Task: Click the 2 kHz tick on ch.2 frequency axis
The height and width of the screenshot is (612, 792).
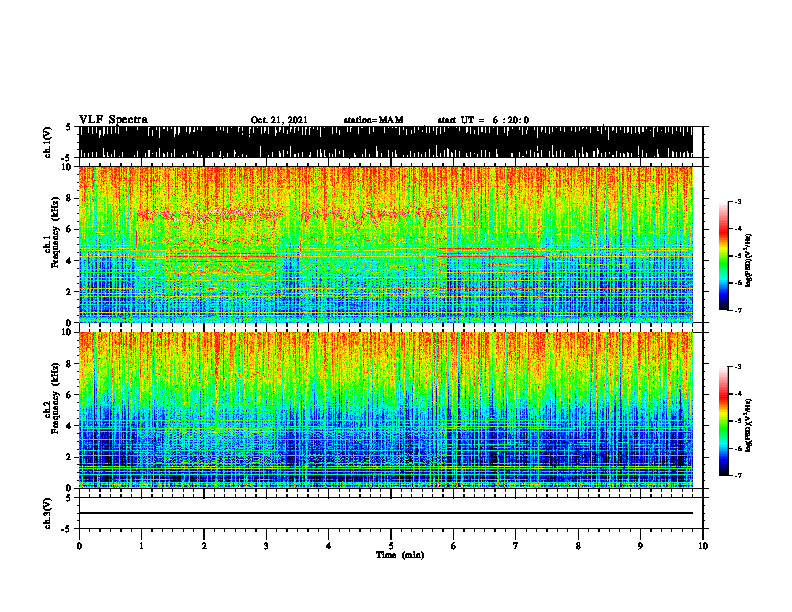Action: point(70,457)
